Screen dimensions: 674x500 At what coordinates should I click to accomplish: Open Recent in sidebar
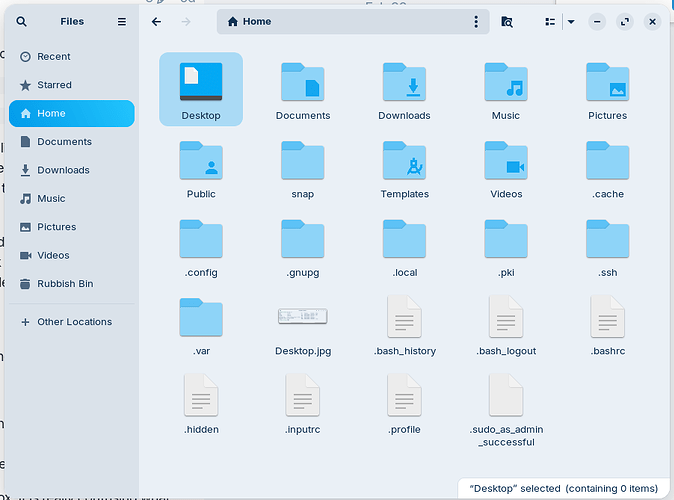click(x=72, y=57)
